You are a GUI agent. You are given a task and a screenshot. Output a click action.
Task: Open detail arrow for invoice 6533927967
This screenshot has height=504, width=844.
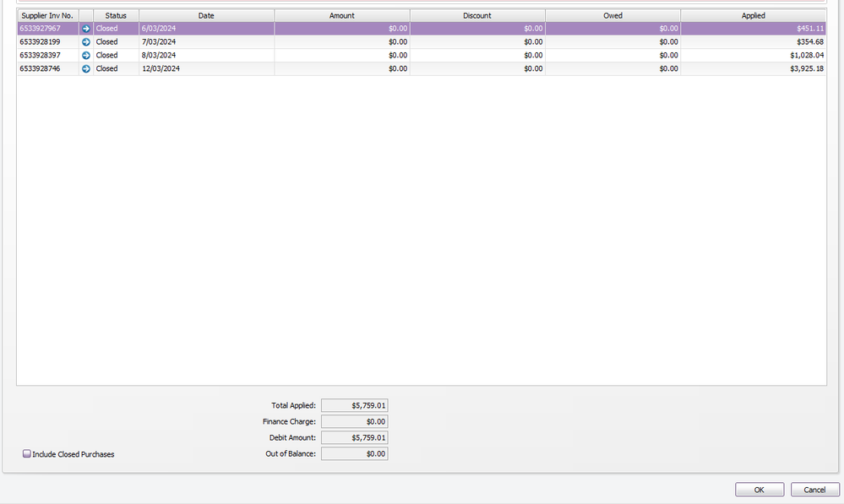pos(86,29)
